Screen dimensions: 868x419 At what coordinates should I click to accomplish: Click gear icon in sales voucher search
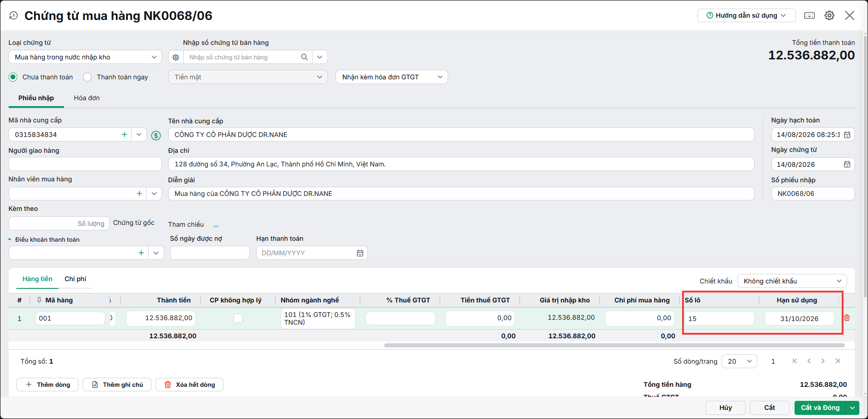(x=176, y=57)
